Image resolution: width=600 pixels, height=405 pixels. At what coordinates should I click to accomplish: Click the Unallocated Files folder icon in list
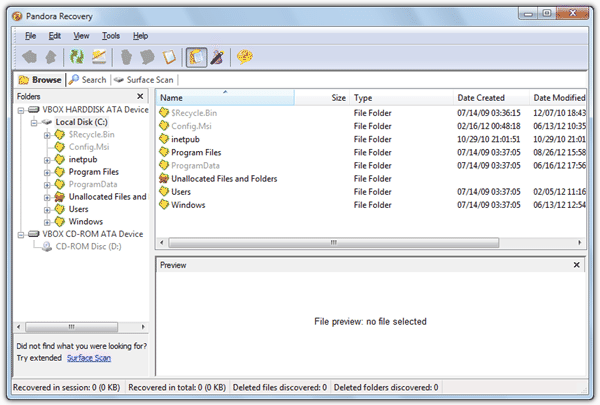point(164,179)
